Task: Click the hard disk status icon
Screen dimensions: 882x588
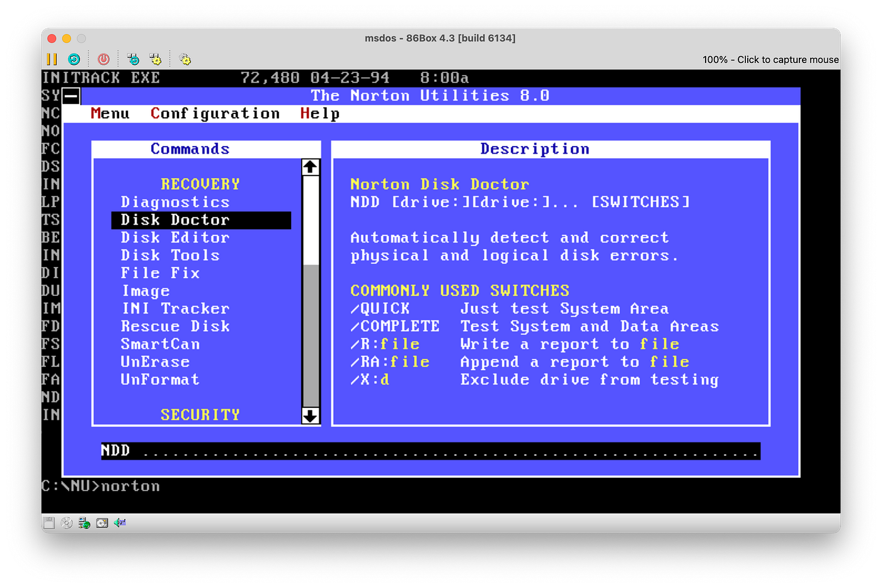Action: coord(101,523)
